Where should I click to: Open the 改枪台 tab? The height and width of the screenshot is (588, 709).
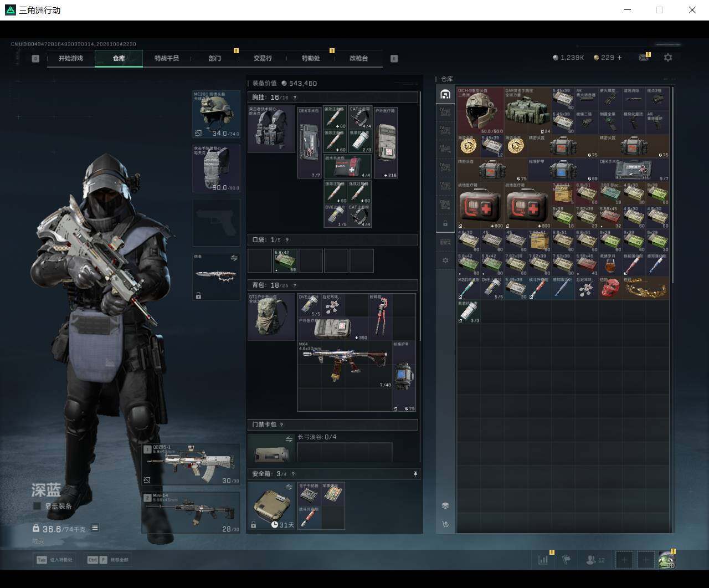358,58
